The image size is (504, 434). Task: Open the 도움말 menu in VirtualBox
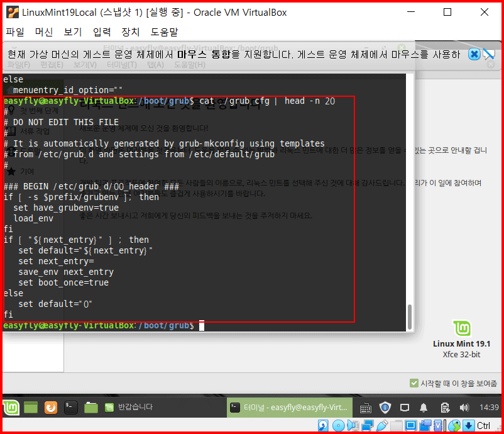[x=164, y=32]
